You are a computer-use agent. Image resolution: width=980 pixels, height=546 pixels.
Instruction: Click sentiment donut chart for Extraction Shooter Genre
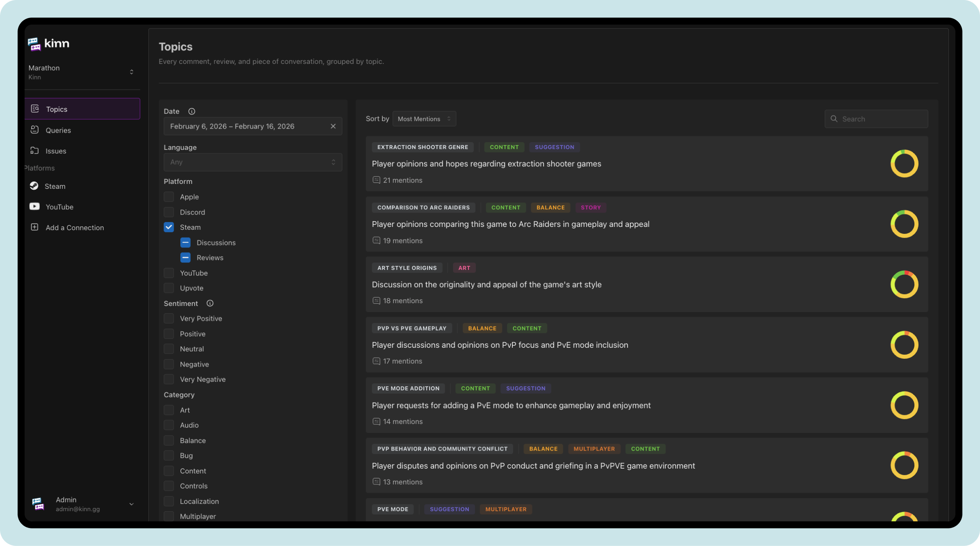tap(904, 164)
